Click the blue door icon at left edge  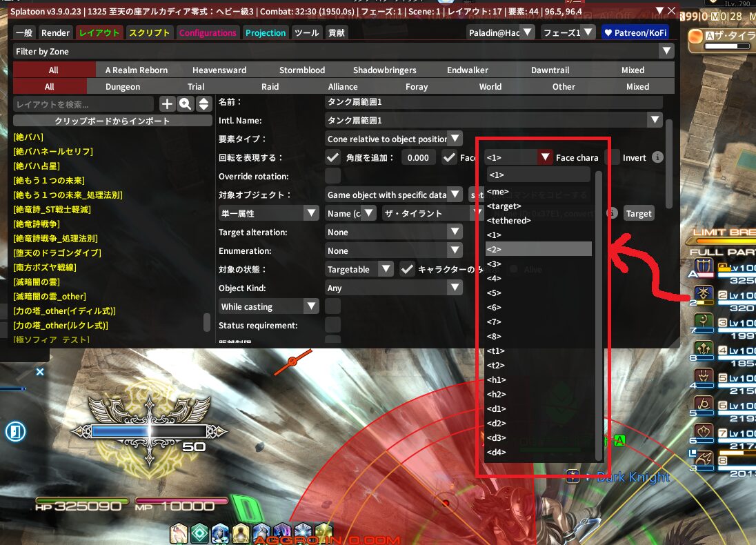point(14,433)
